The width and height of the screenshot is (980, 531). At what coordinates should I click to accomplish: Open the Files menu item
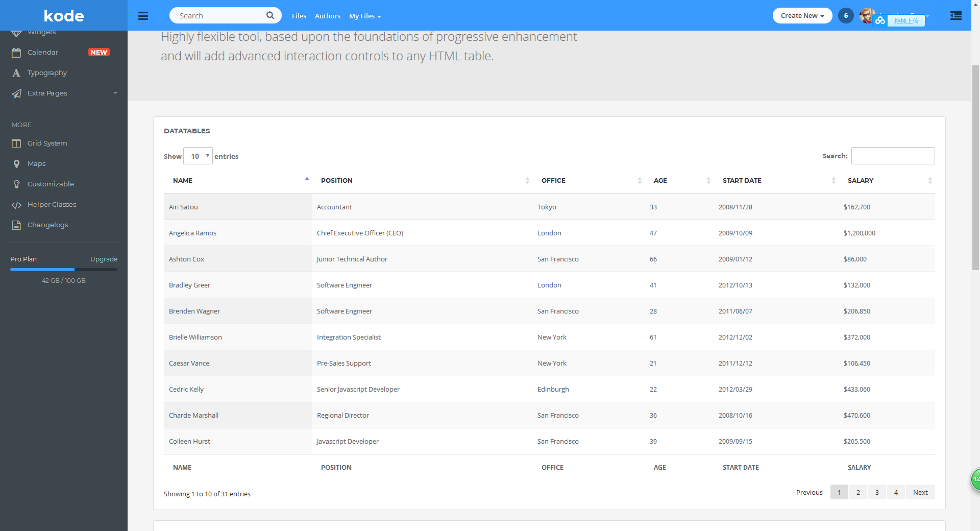pyautogui.click(x=299, y=16)
